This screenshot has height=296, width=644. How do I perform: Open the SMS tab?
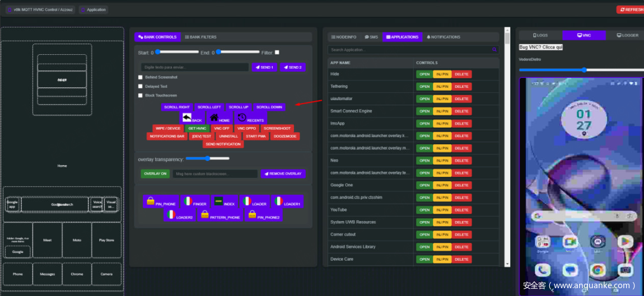[x=371, y=37]
